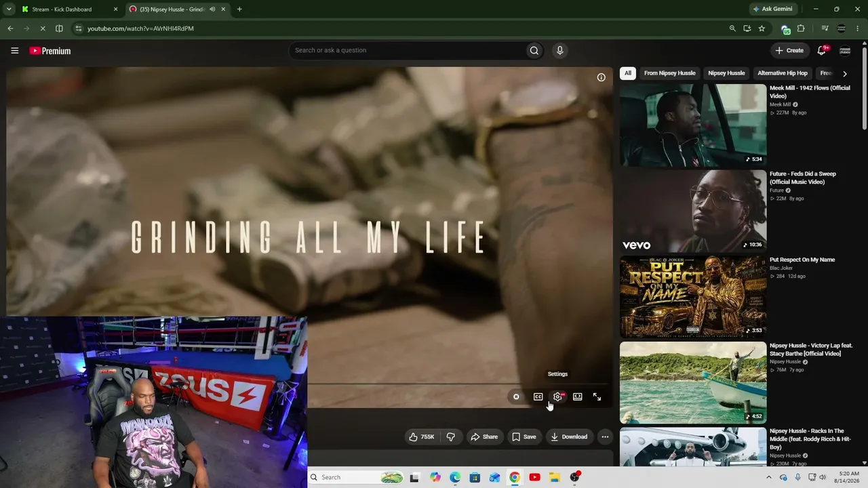Open 'Victory Lap feat. Stacy Barthe' title
The image size is (868, 488).
(x=811, y=349)
